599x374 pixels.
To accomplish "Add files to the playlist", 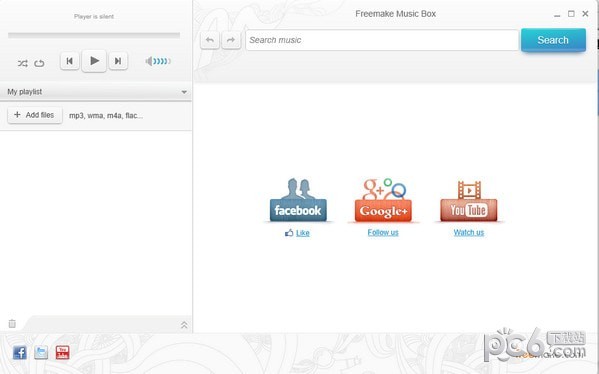I will pyautogui.click(x=35, y=115).
